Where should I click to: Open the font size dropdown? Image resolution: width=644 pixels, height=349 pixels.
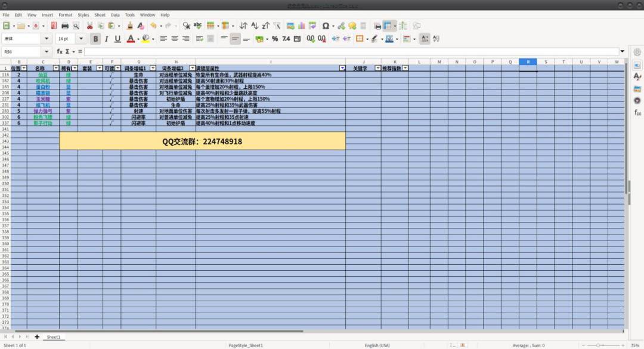81,39
